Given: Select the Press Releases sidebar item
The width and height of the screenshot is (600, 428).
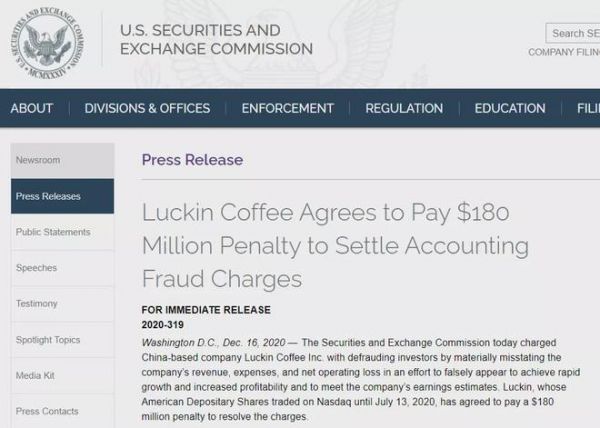Looking at the screenshot, I should click(x=48, y=196).
